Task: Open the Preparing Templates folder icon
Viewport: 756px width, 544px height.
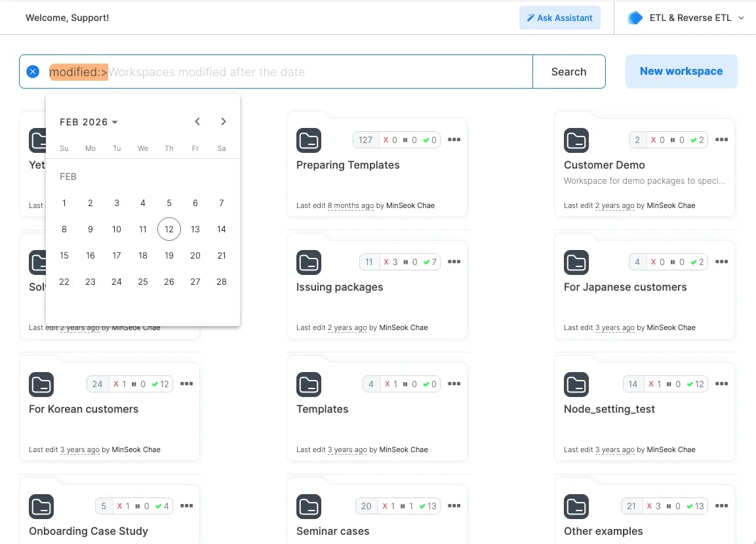Action: [309, 140]
